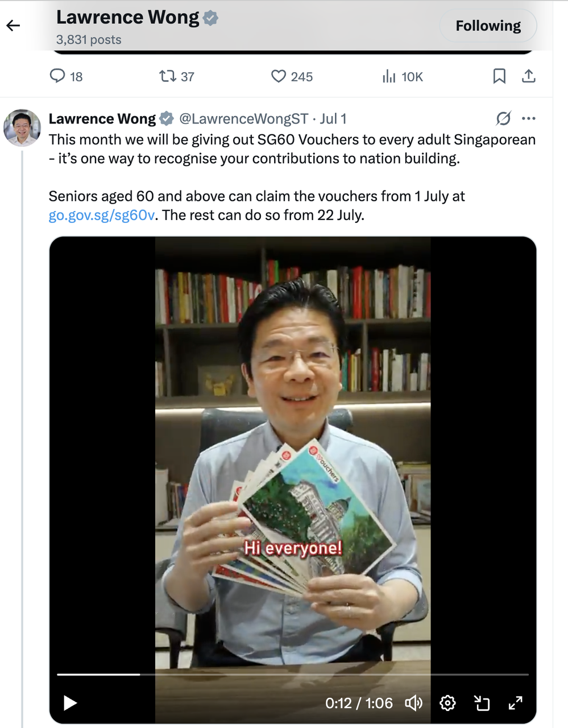This screenshot has height=728, width=568.
Task: Play the video
Action: click(x=70, y=703)
